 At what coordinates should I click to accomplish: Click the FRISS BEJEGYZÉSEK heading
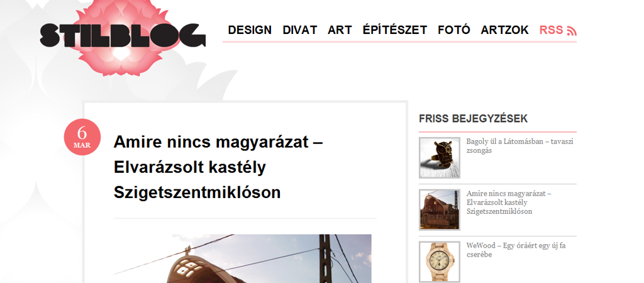coord(473,119)
